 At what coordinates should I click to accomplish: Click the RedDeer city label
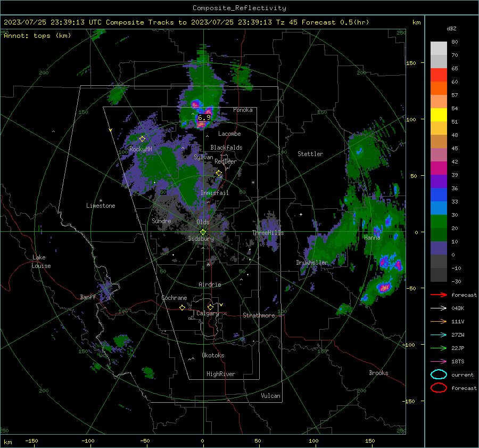(226, 161)
